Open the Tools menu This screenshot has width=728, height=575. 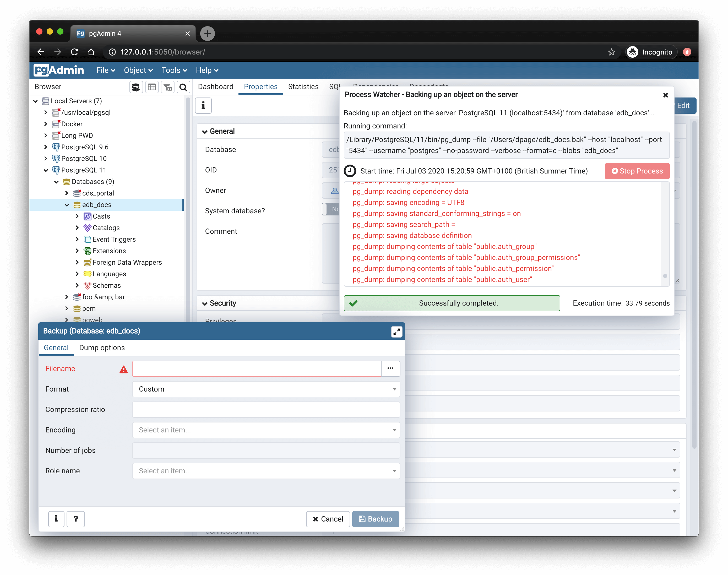174,70
